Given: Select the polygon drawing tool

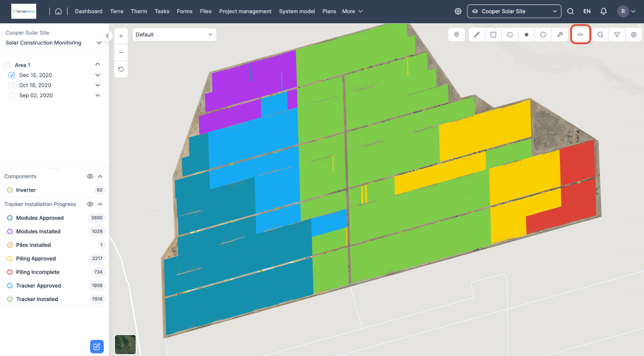Looking at the screenshot, I should (510, 34).
